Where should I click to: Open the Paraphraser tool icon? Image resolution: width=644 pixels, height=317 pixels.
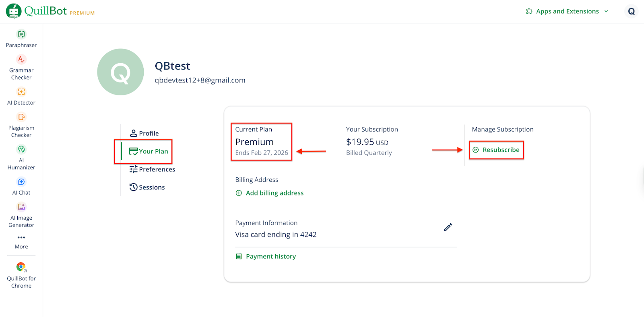(x=21, y=35)
